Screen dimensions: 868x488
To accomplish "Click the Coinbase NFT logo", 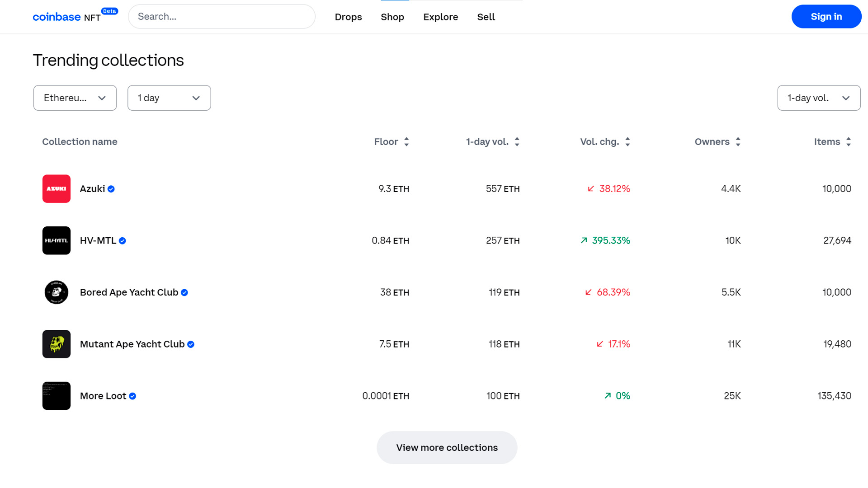I will pyautogui.click(x=66, y=17).
